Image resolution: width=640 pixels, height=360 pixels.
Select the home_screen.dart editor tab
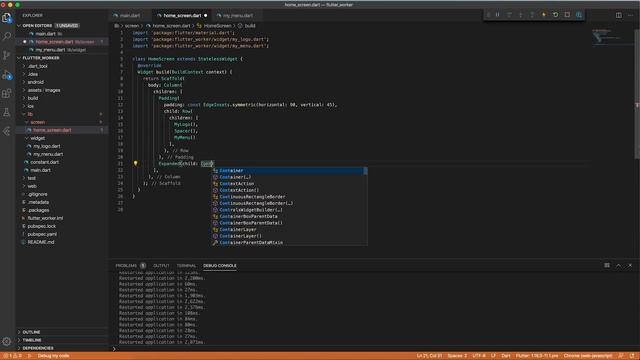click(182, 16)
